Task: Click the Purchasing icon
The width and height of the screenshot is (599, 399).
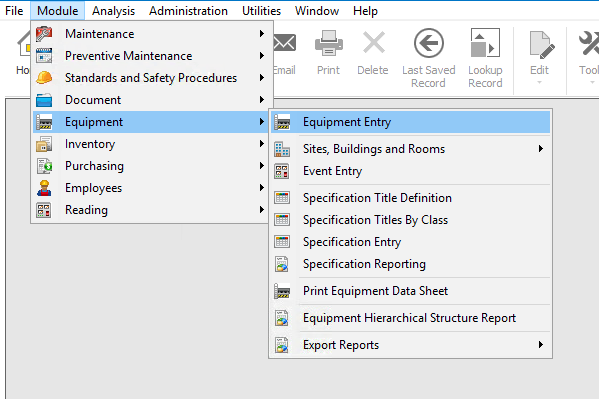Action: tap(44, 166)
